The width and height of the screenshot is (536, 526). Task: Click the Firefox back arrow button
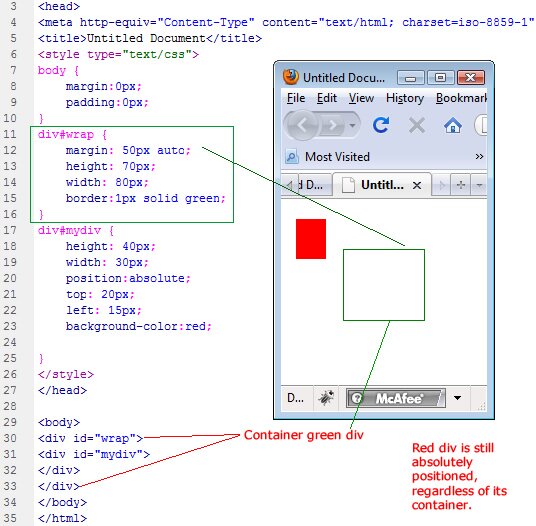[x=302, y=125]
